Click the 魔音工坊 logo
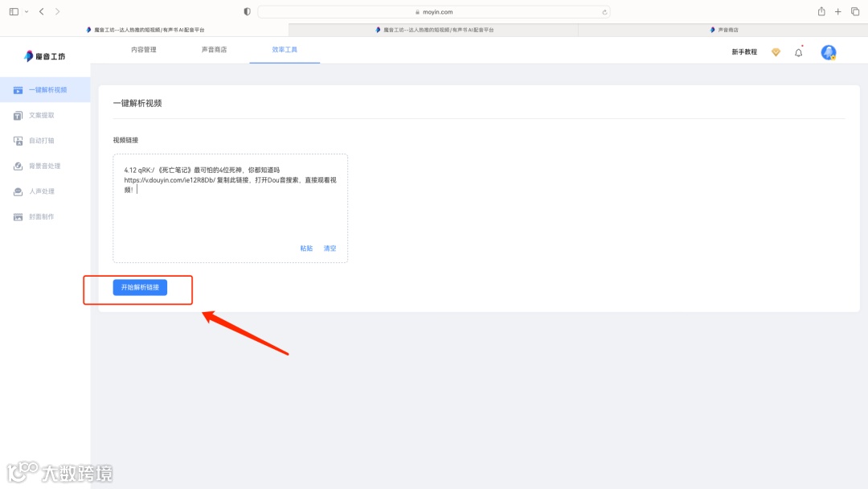Screen dimensions: 868x489 pos(45,56)
